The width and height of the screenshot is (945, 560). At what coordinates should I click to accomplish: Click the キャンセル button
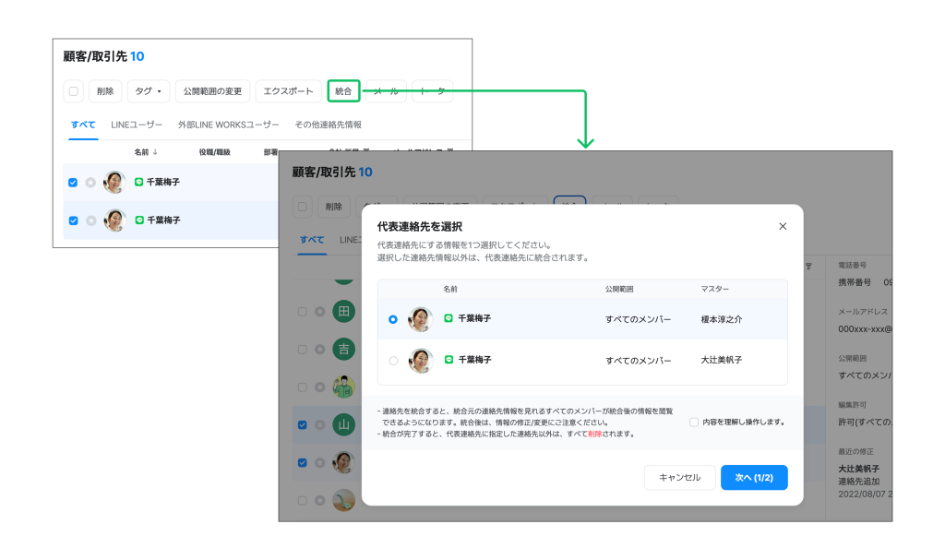pos(679,478)
